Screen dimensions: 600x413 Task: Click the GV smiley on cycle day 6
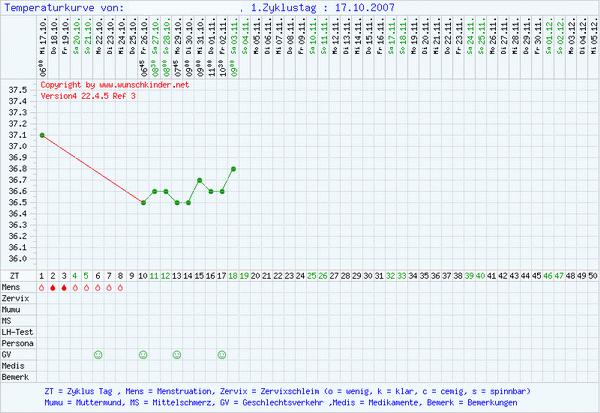(98, 354)
